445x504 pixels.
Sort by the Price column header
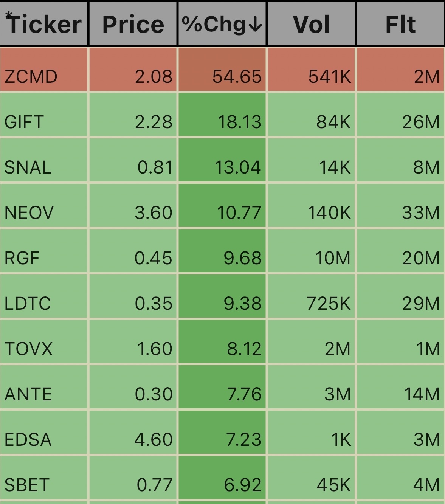coord(133,24)
